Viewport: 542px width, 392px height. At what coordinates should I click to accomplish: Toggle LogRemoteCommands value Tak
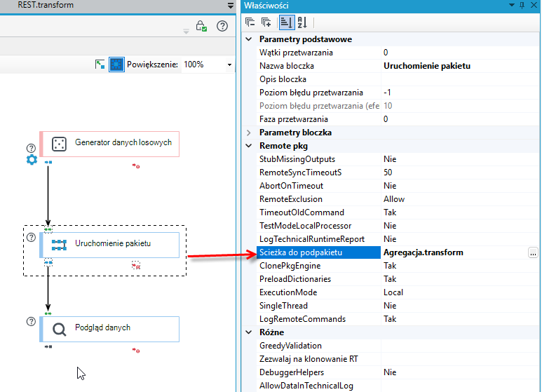tap(460, 319)
